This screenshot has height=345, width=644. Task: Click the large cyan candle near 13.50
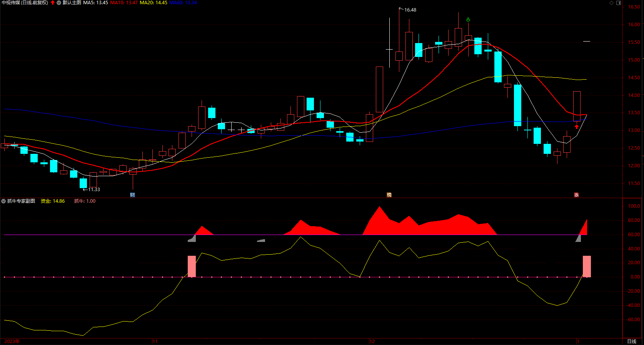click(x=517, y=105)
